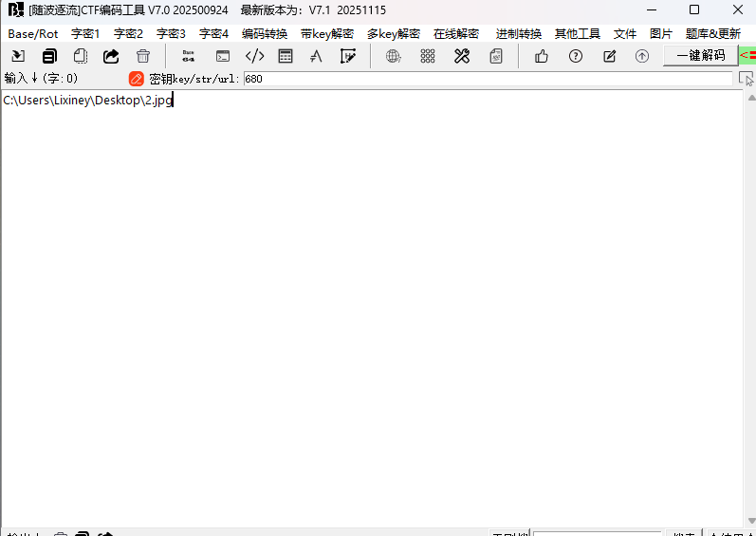Viewport: 756px width, 536px height.
Task: Open the terminal console icon
Action: pos(222,56)
